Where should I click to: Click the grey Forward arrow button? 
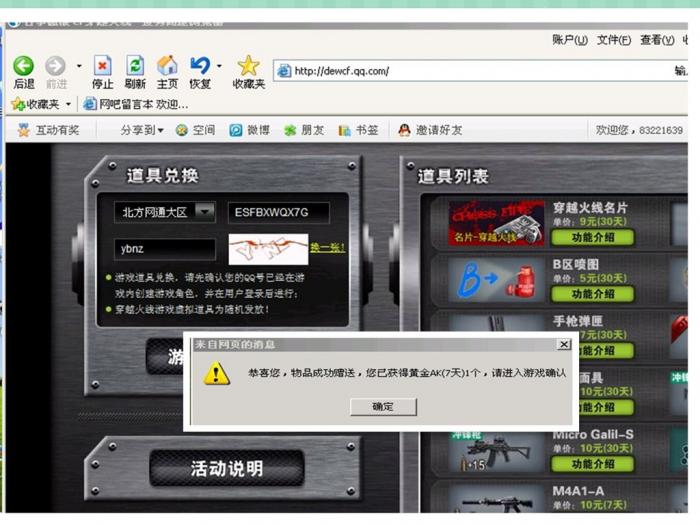(55, 66)
